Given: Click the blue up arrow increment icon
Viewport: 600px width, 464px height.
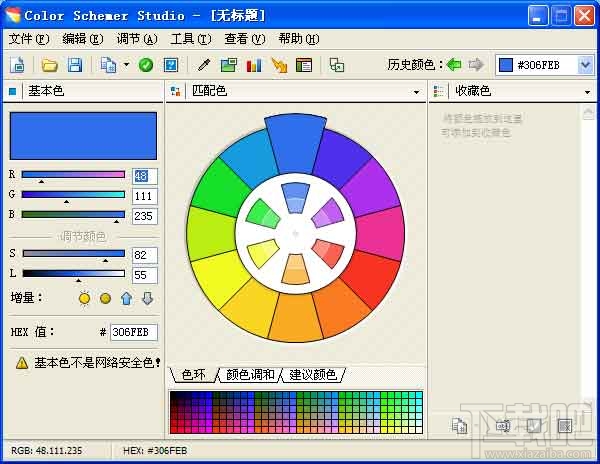Looking at the screenshot, I should 127,298.
